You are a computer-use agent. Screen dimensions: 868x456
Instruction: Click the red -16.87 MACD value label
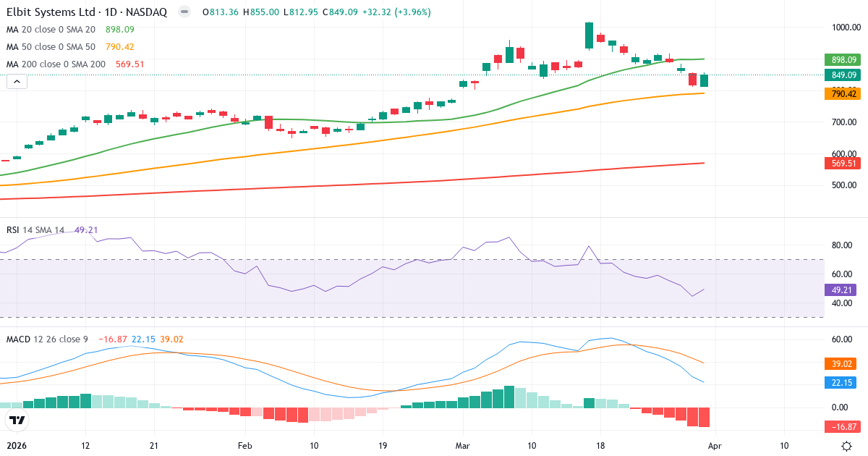pyautogui.click(x=841, y=427)
